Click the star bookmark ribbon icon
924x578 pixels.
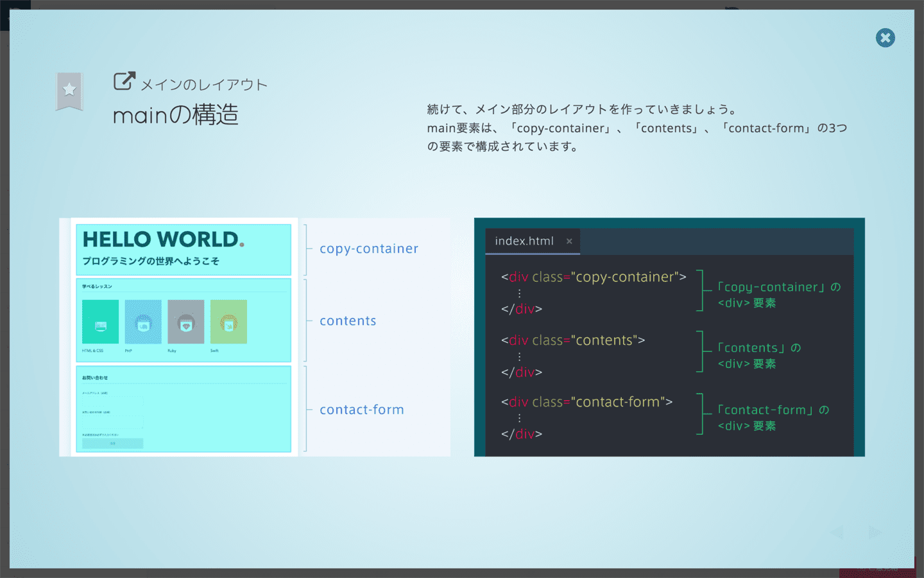tap(69, 91)
